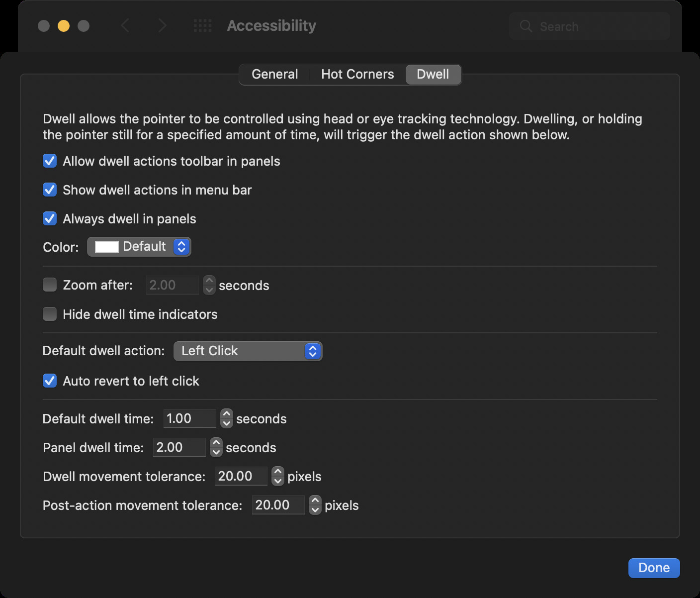
Task: Toggle Auto revert to left click
Action: [50, 381]
